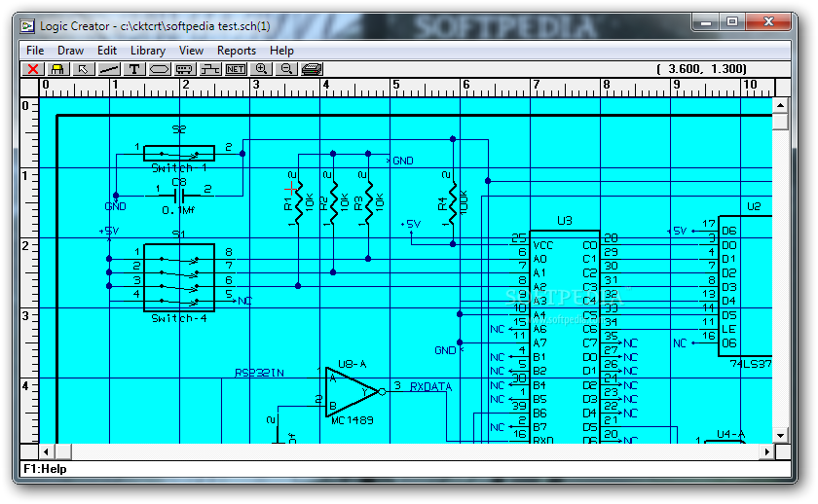818x504 pixels.
Task: Pick the draw wire line tool
Action: point(108,69)
